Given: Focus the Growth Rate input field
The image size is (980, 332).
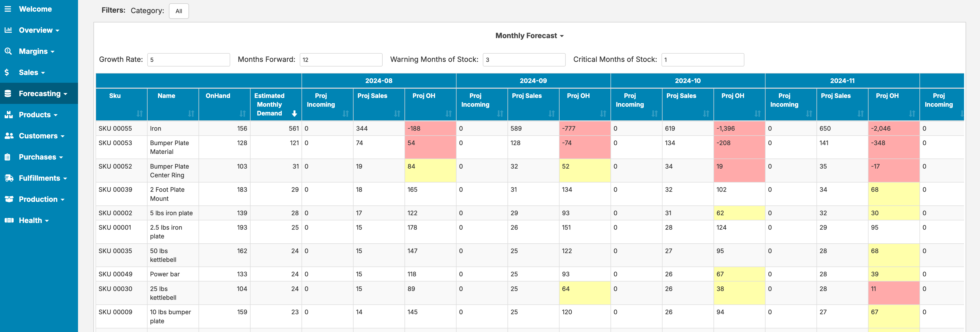Looking at the screenshot, I should (x=188, y=60).
